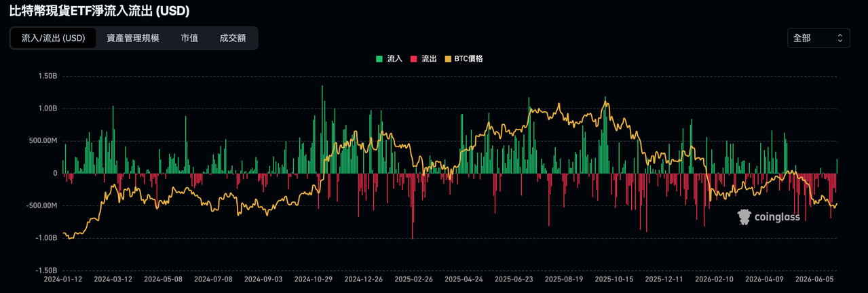Click the 2025-08-19 date label
This screenshot has width=868, height=293.
click(564, 279)
